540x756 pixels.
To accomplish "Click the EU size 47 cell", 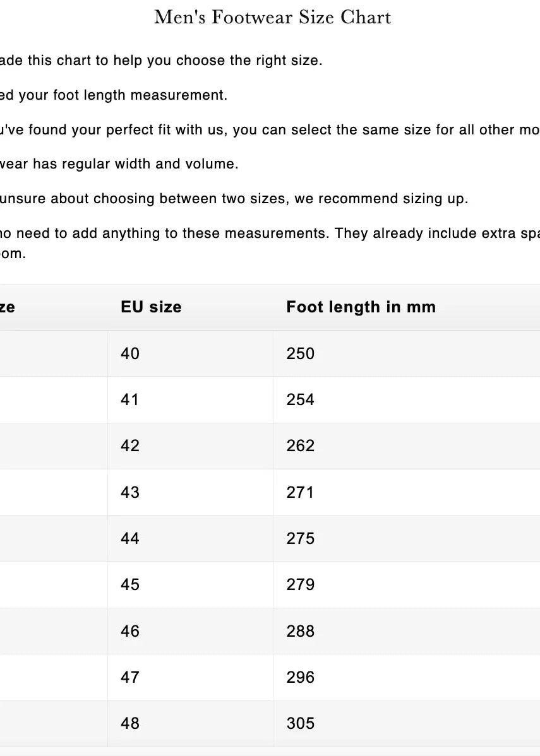I will [130, 677].
